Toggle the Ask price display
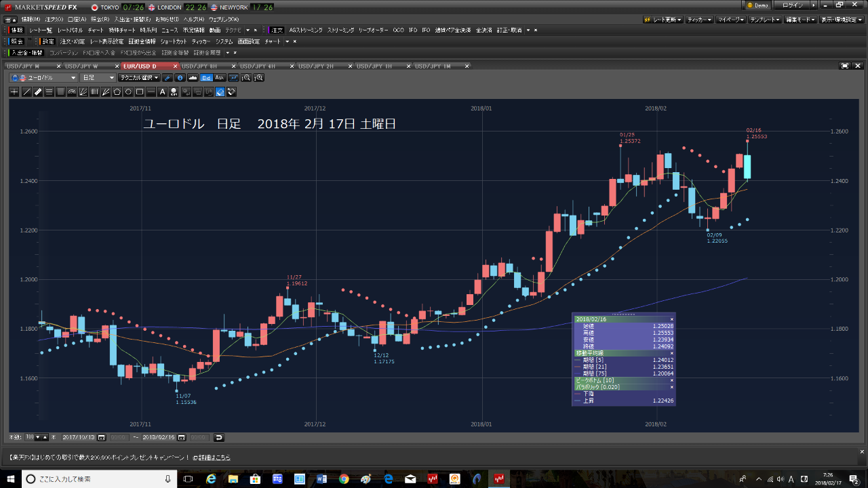The width and height of the screenshot is (868, 488). coord(219,78)
